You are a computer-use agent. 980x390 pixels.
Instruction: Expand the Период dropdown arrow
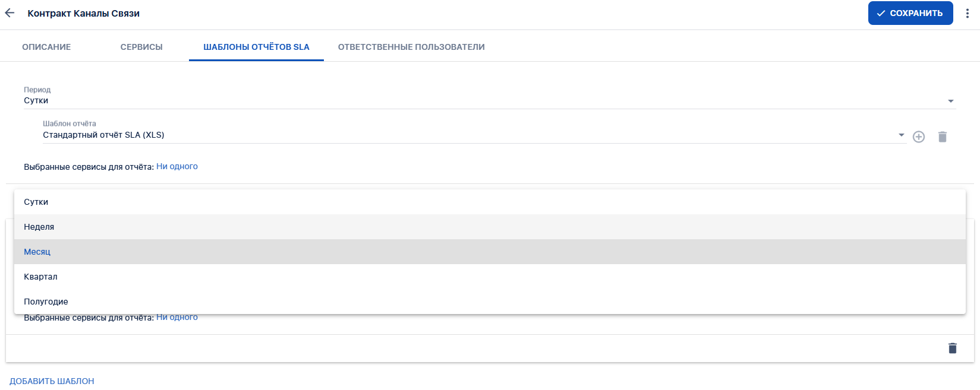click(x=951, y=101)
